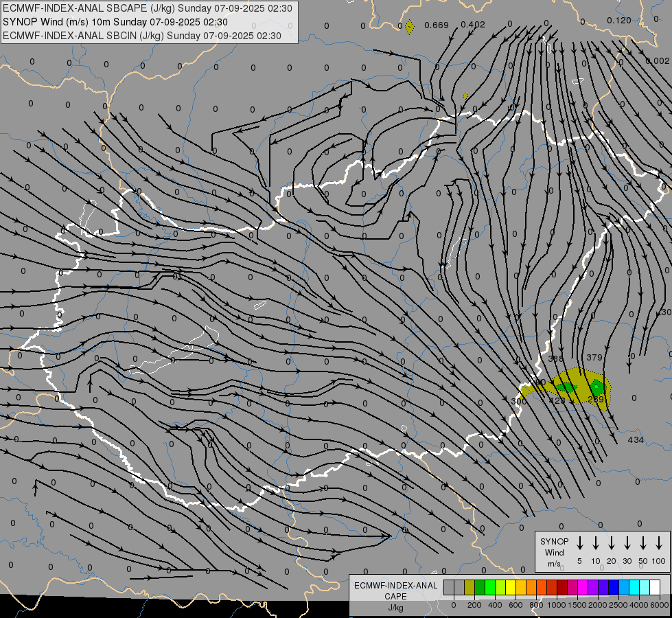The width and height of the screenshot is (672, 618).
Task: Click the 0.669 value on the map
Action: [x=437, y=25]
